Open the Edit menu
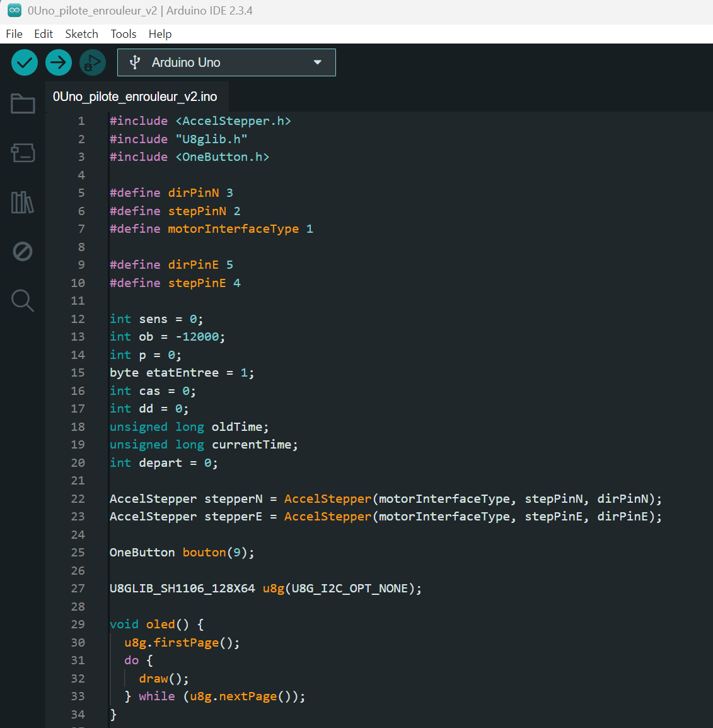713x728 pixels. (x=43, y=34)
